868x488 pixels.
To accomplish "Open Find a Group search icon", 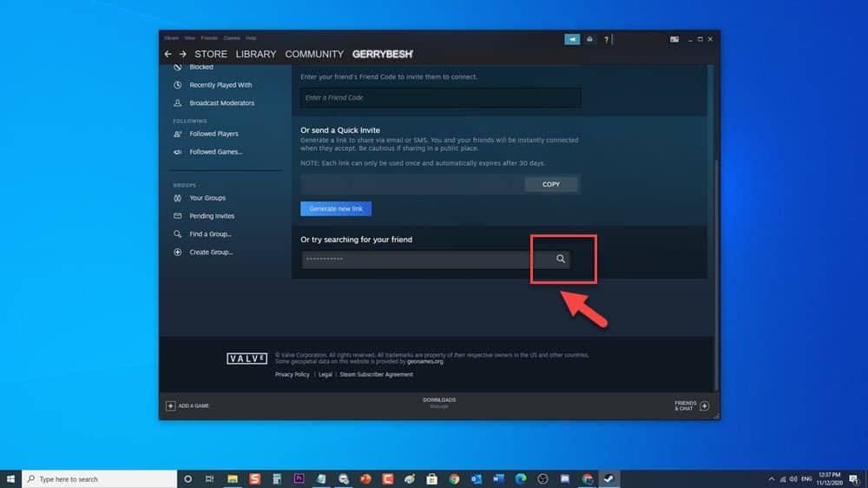I will coord(177,234).
